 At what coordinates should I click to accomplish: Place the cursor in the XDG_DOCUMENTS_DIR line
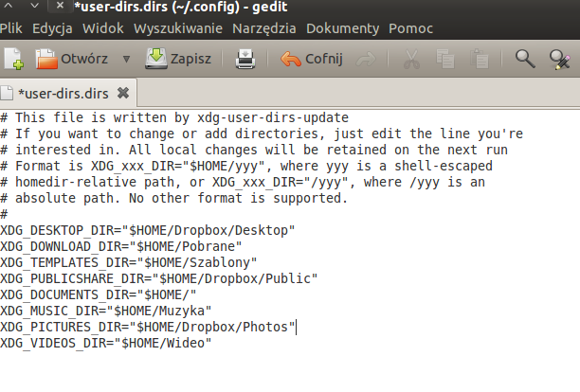coord(98,294)
